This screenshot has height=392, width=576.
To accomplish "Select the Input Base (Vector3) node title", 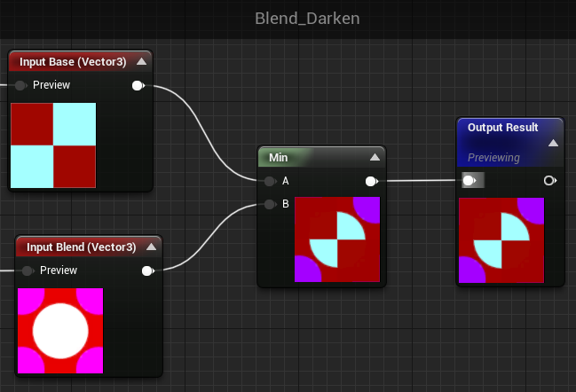I will click(x=73, y=62).
